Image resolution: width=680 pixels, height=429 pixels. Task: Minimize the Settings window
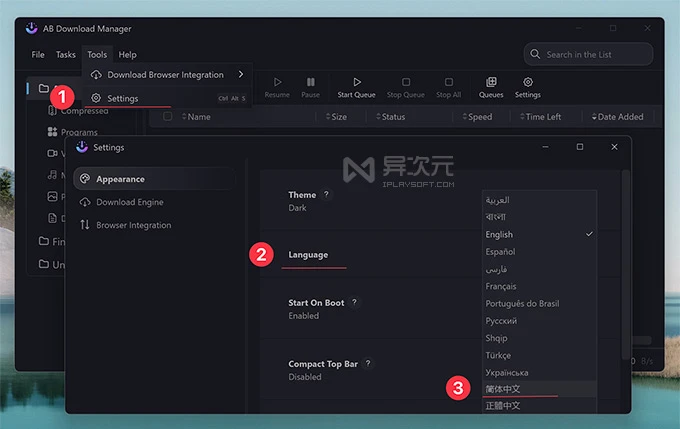pyautogui.click(x=546, y=147)
